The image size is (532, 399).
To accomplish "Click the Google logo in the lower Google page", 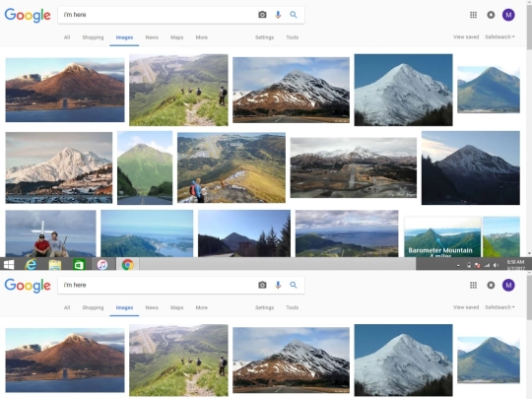I will click(28, 286).
